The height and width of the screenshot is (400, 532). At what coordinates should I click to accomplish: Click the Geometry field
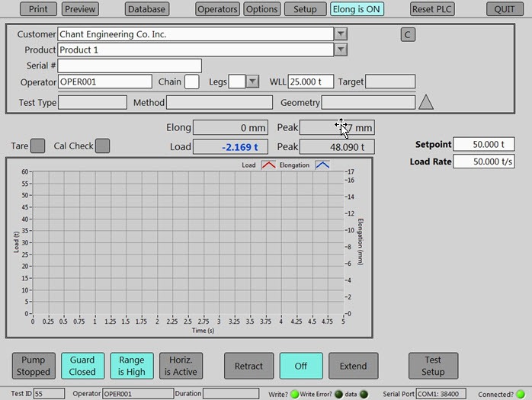coord(368,102)
